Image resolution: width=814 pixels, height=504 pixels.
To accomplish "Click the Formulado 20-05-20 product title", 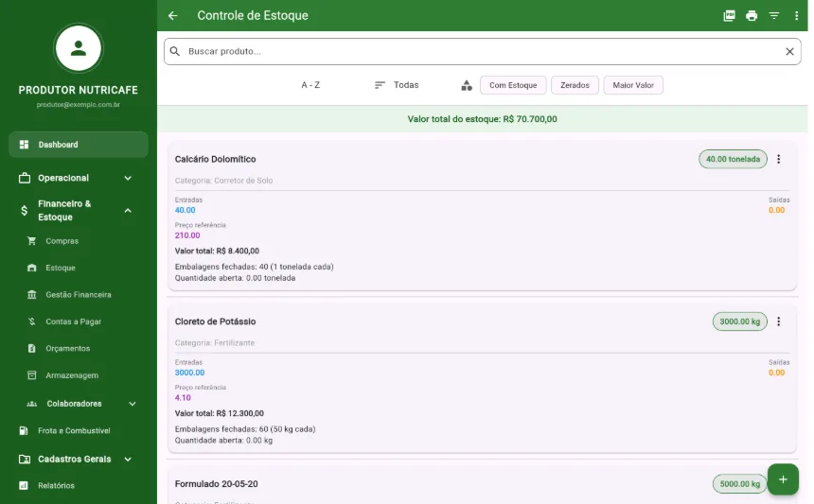I will (216, 484).
